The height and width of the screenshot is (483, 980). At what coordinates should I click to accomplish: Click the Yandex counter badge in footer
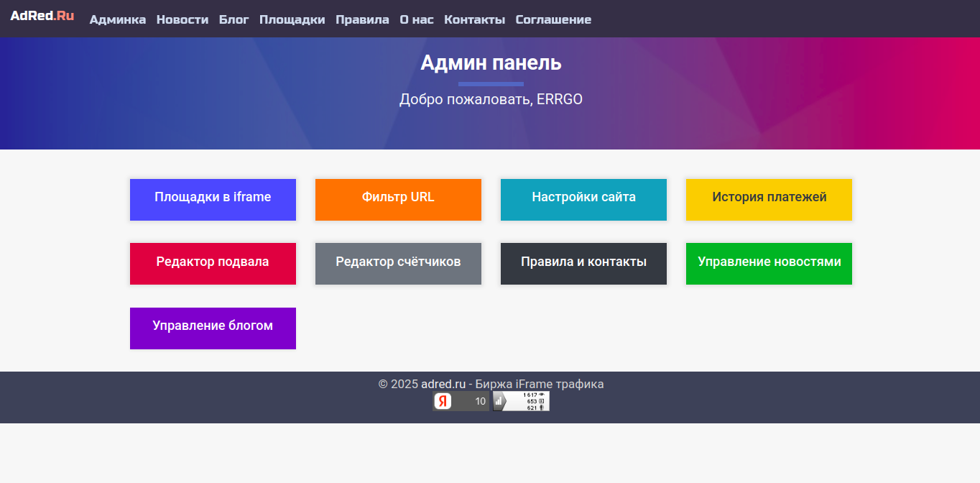461,400
